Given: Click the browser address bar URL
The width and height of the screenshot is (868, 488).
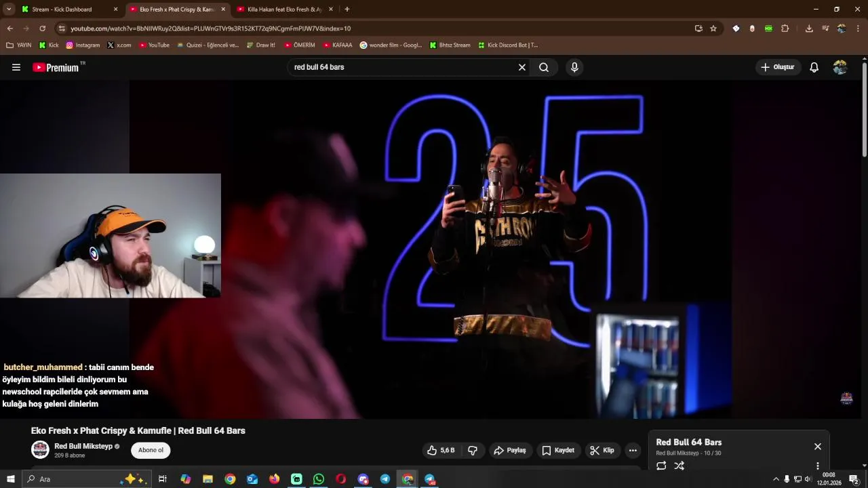Looking at the screenshot, I should 210,28.
